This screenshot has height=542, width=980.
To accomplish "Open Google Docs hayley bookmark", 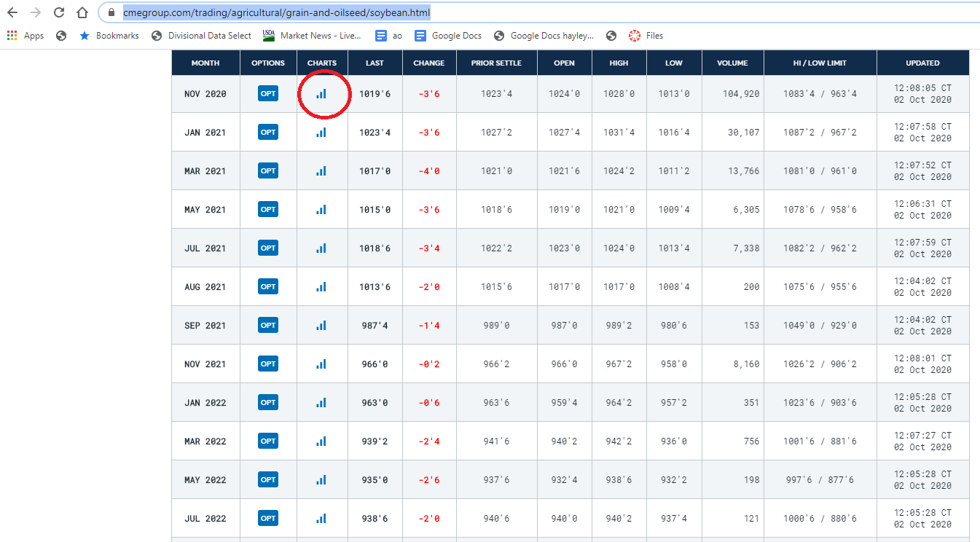I will point(544,36).
